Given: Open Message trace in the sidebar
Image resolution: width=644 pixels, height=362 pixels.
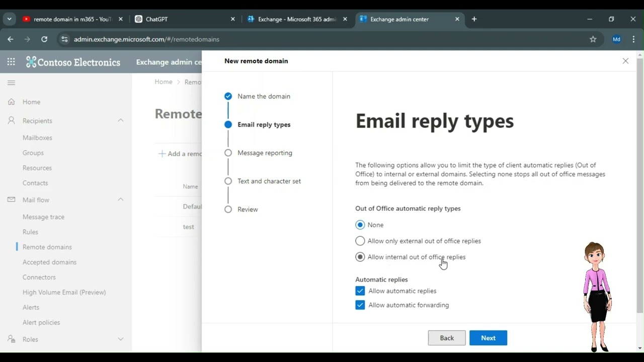Looking at the screenshot, I should point(43,217).
